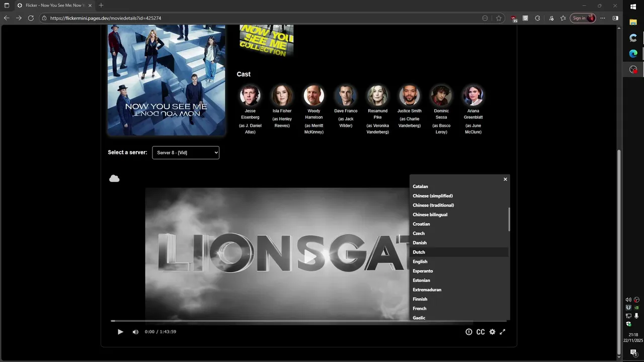Mute the video player volume
Screen dimensions: 644x362
click(x=135, y=332)
